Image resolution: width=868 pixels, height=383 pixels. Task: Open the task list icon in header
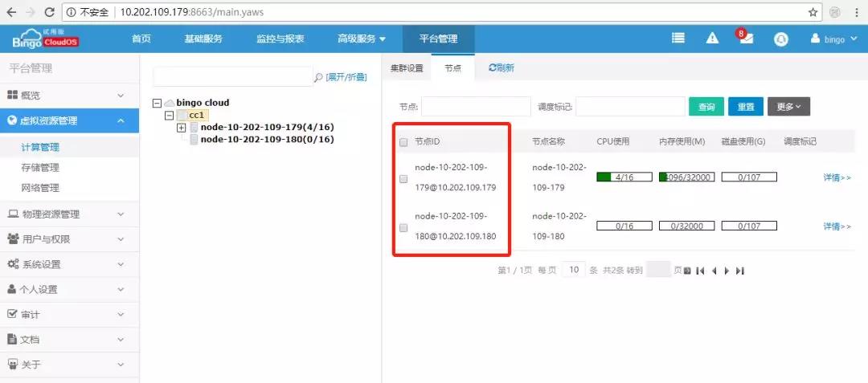click(678, 38)
